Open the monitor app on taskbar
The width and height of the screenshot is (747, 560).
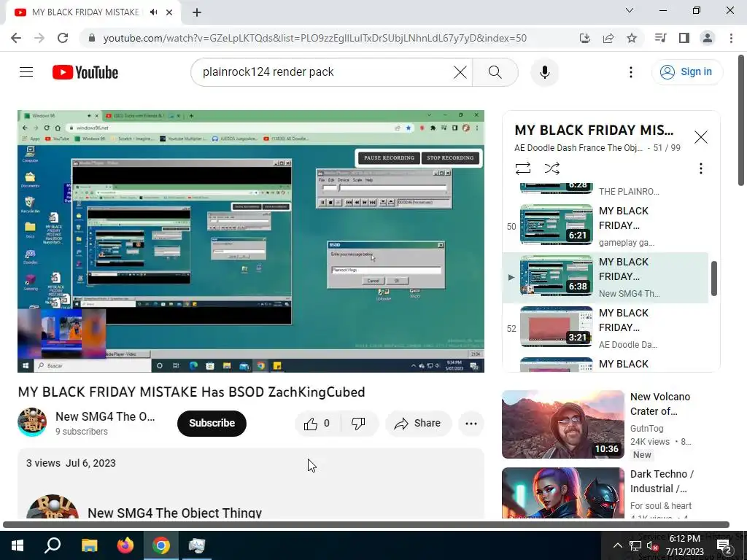point(197,545)
